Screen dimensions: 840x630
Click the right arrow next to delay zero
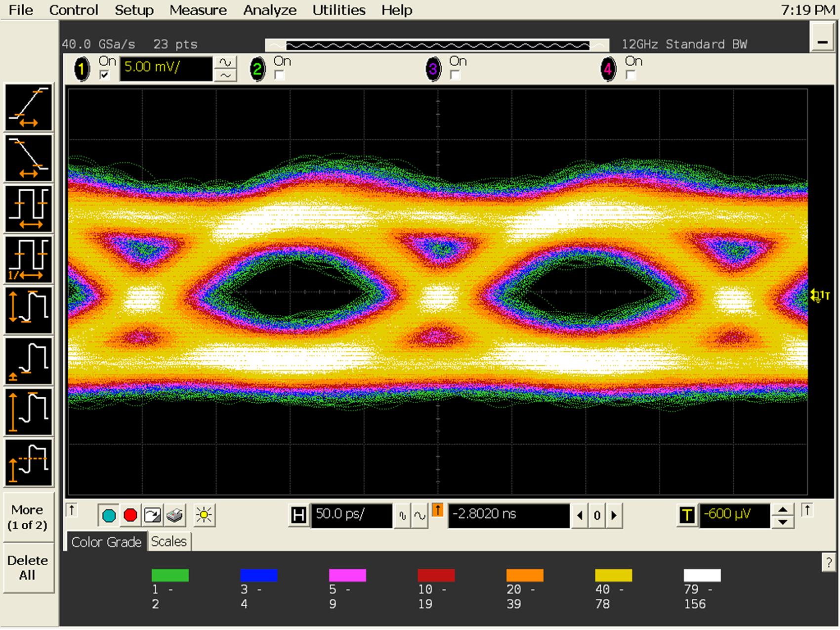(x=614, y=515)
